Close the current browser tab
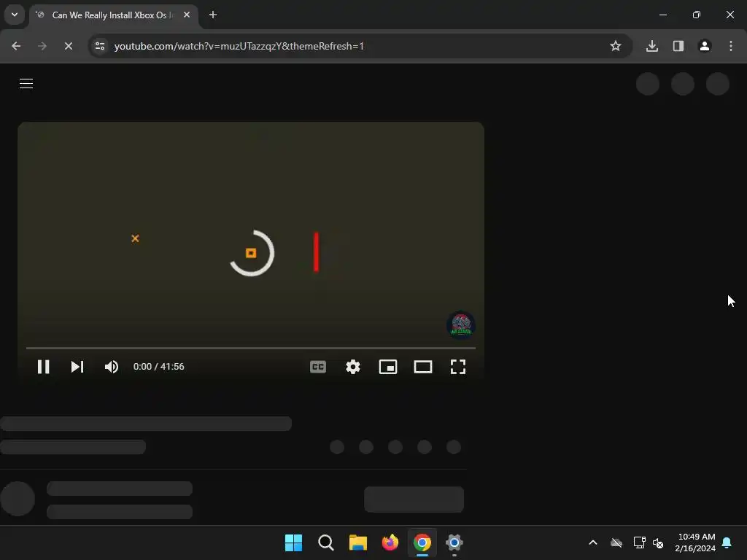 (x=187, y=15)
